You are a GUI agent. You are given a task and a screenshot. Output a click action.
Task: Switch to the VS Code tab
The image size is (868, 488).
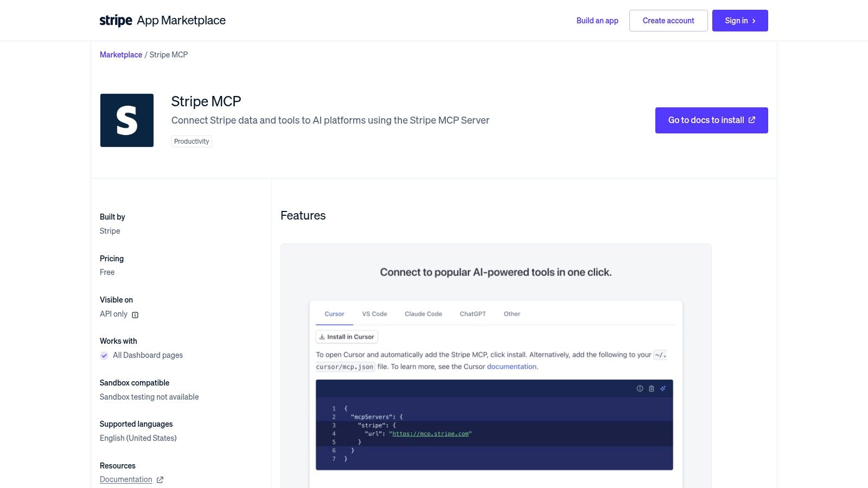point(375,314)
